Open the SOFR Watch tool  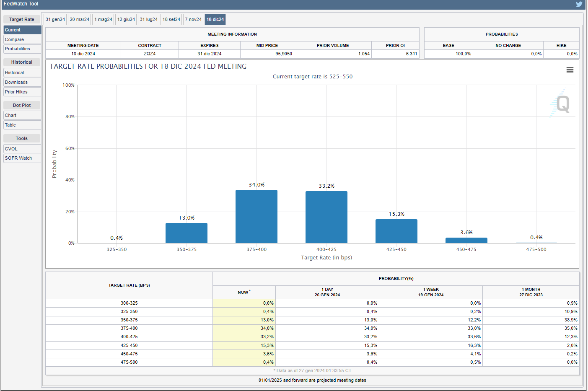point(22,158)
